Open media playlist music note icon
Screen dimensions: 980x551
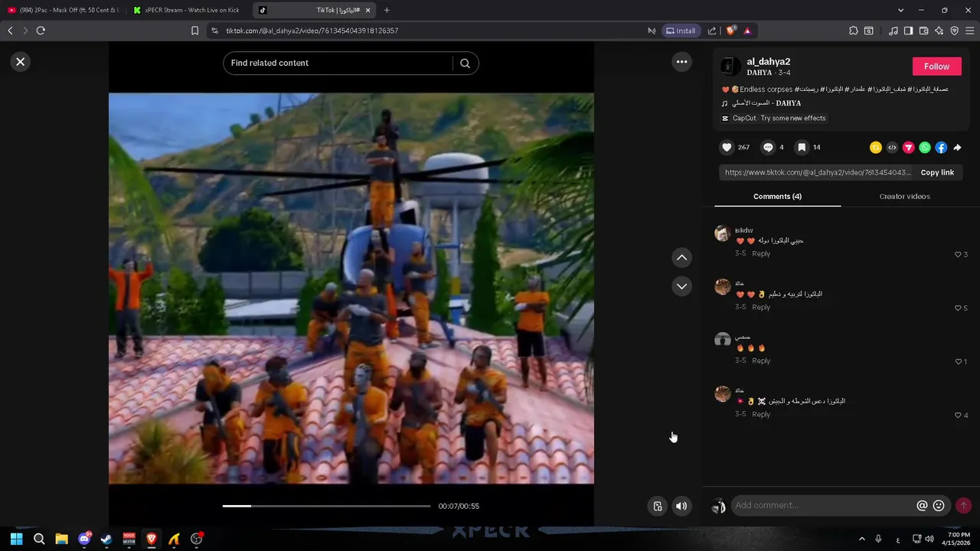[893, 31]
